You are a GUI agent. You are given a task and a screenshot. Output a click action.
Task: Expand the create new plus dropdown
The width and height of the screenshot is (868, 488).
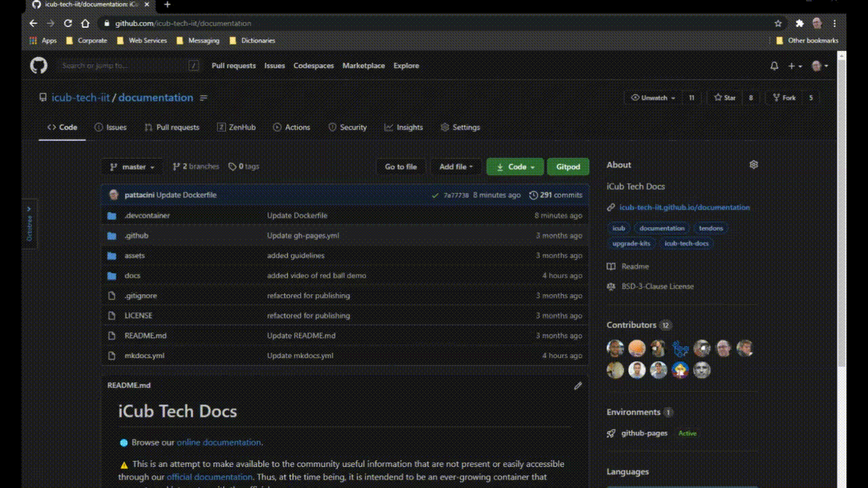click(x=795, y=66)
